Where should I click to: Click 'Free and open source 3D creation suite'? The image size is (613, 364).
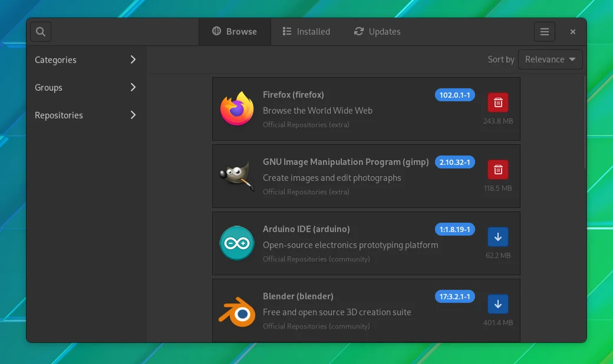point(337,312)
